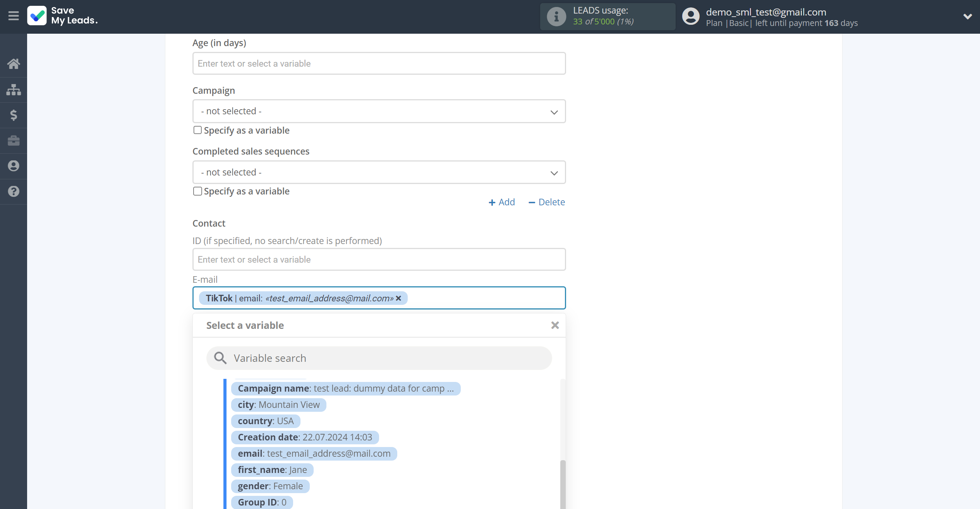Check Specify as a variable under Completed sales sequences
980x509 pixels.
(x=197, y=191)
